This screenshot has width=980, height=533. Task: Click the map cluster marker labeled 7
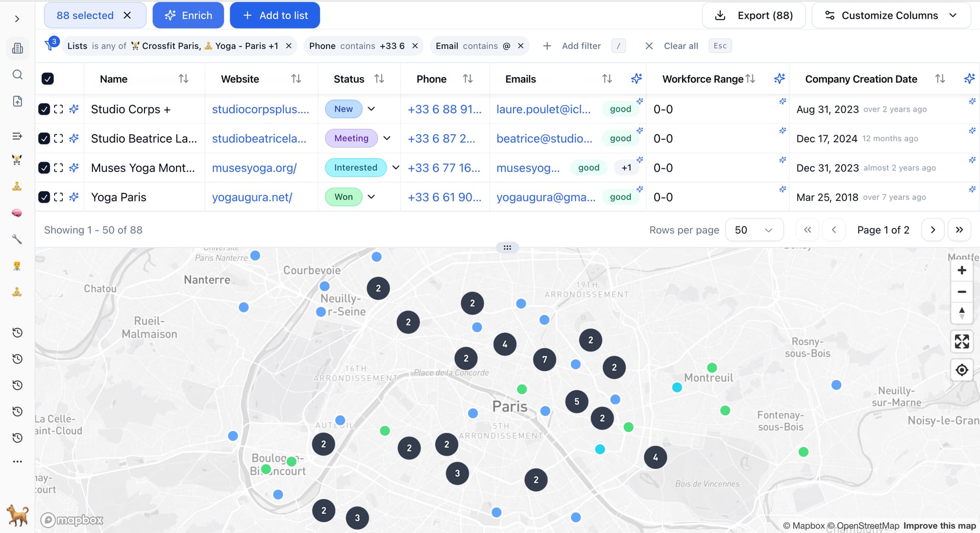[545, 360]
